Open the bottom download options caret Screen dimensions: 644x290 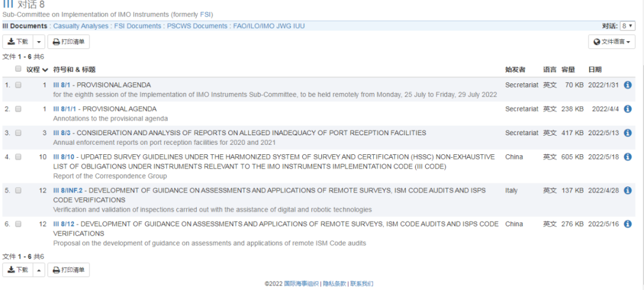click(39, 270)
